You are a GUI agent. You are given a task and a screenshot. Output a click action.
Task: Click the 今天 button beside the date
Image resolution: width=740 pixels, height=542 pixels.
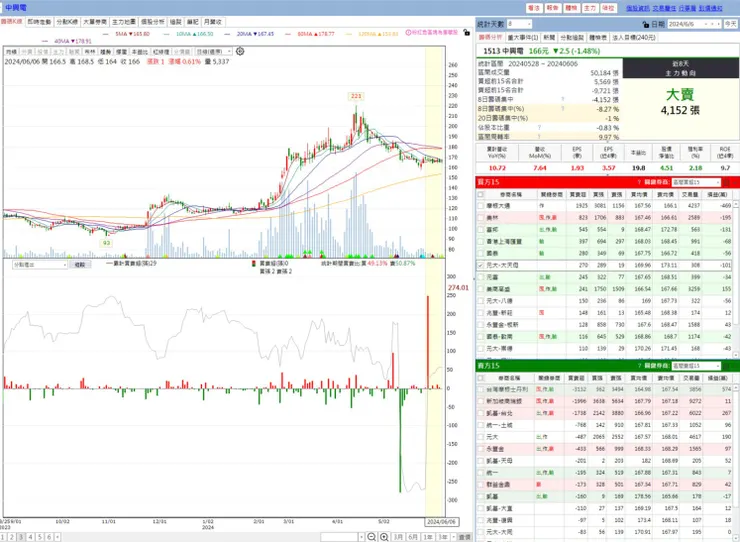click(731, 24)
